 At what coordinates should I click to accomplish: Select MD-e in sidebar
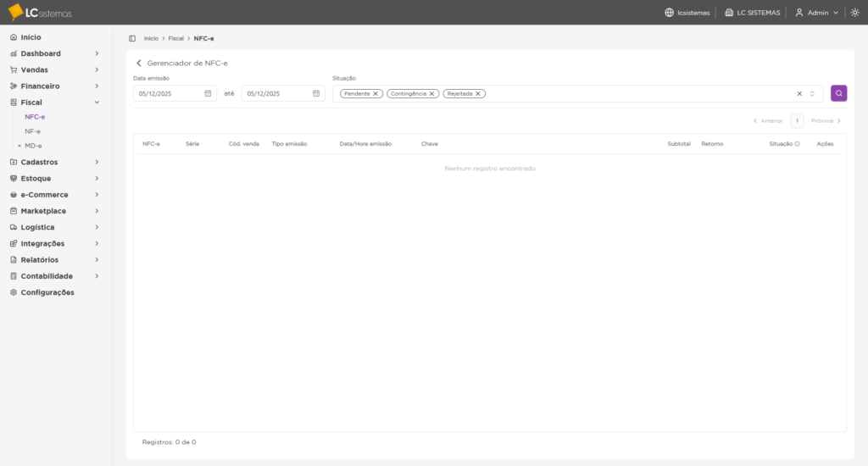click(33, 146)
